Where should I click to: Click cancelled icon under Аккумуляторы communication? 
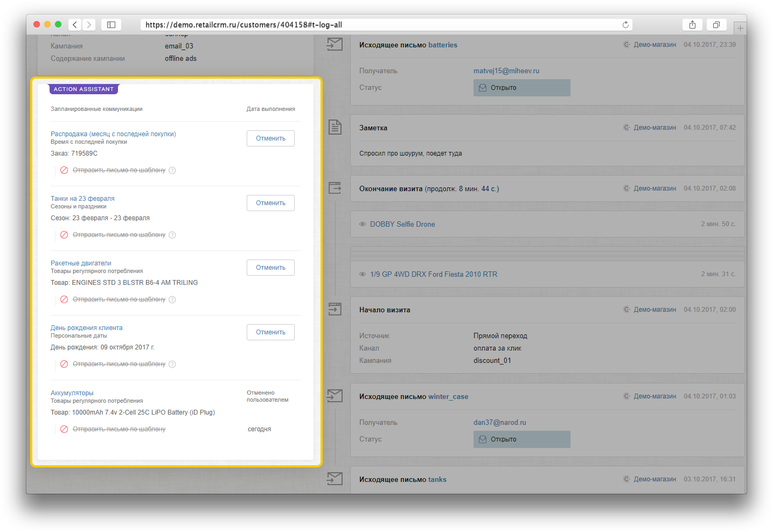(64, 429)
